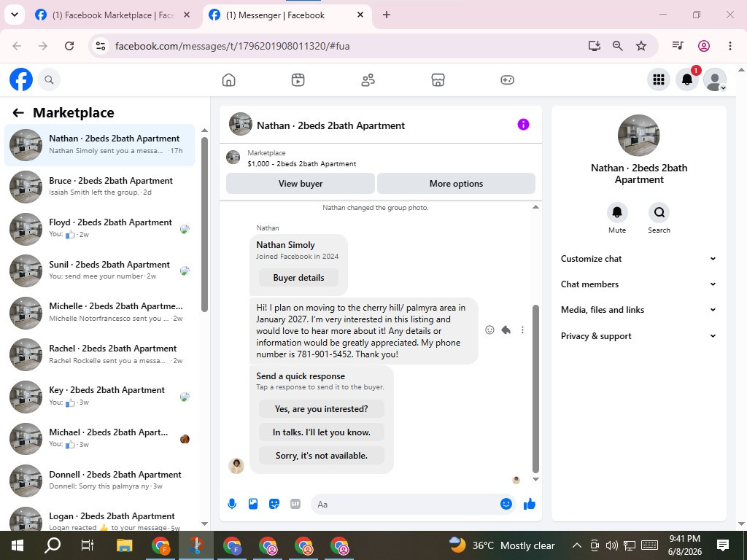Open Floyd 2beds 2bath Apartment chat
Screen dimensions: 747x560
pyautogui.click(x=99, y=228)
